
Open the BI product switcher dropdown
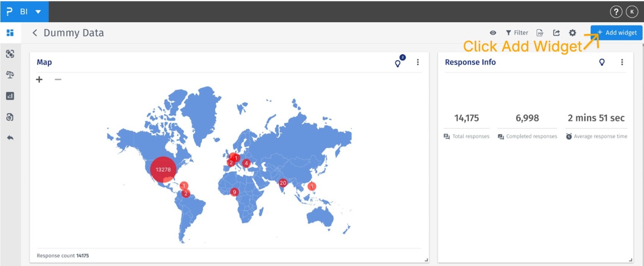click(38, 12)
